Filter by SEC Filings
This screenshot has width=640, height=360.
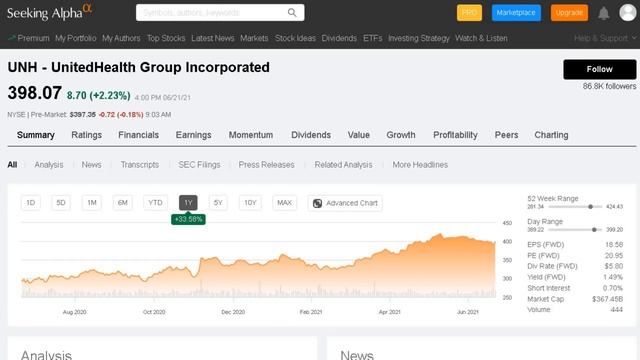pos(199,165)
